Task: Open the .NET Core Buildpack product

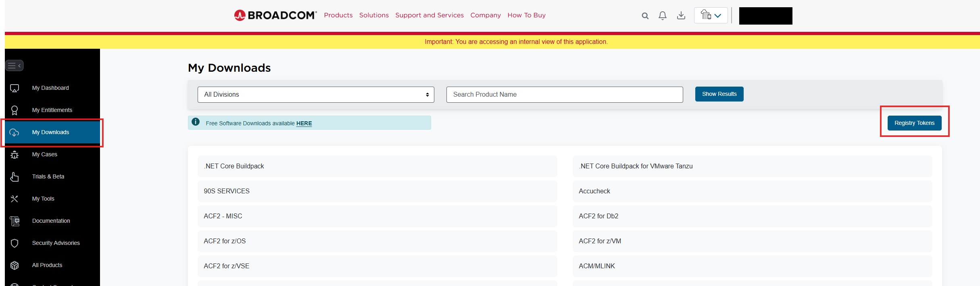Action: 377,166
